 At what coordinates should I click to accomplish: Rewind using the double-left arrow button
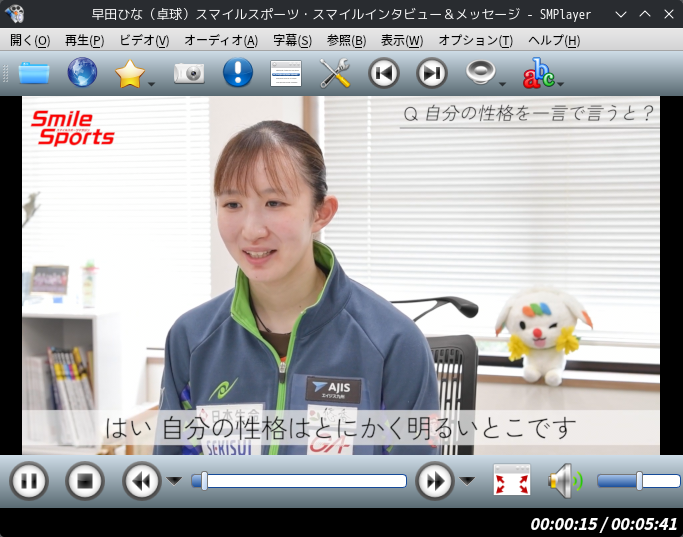[142, 481]
